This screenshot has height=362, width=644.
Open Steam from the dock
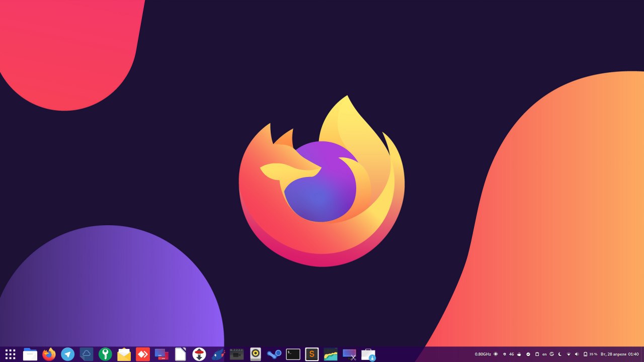(x=274, y=354)
